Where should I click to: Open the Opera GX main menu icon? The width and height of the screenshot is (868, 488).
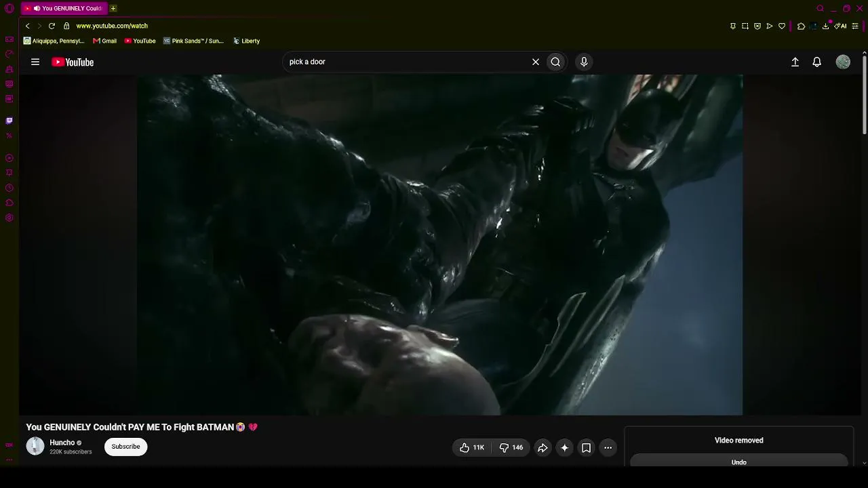point(9,9)
